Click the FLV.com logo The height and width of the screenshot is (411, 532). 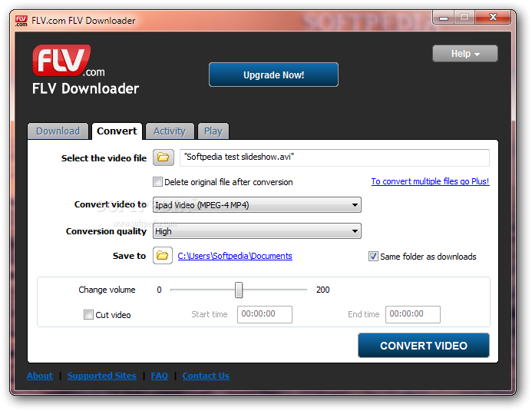tap(68, 61)
